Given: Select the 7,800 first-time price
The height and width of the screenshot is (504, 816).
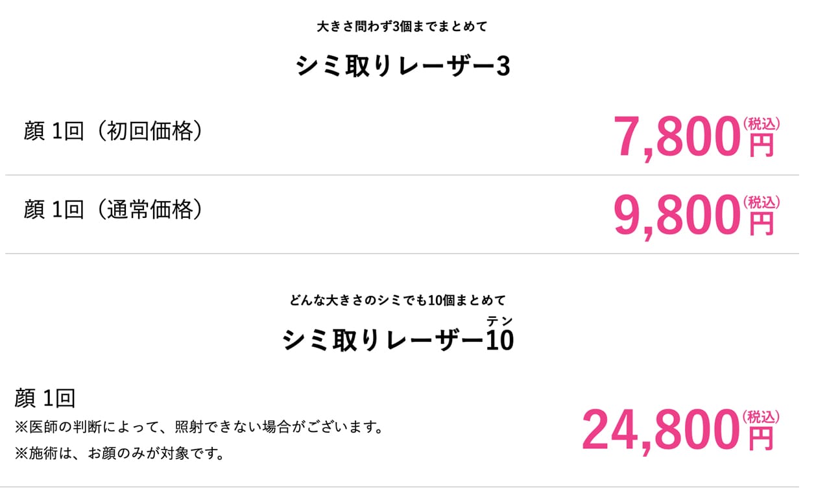Looking at the screenshot, I should (677, 138).
